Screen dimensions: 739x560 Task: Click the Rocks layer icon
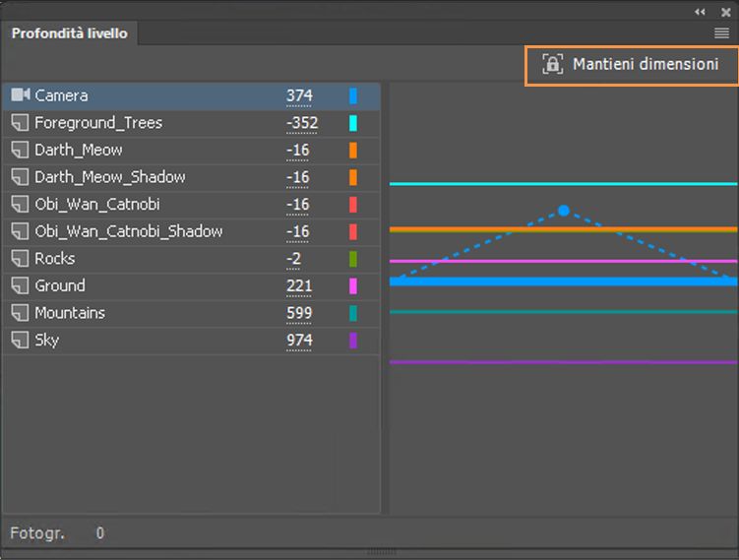pyautogui.click(x=20, y=259)
